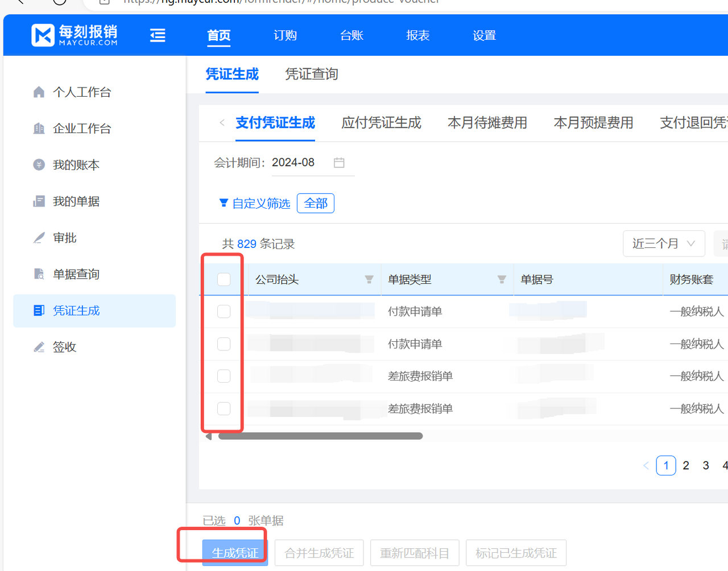Click the 单据号 column header
728x571 pixels.
537,279
